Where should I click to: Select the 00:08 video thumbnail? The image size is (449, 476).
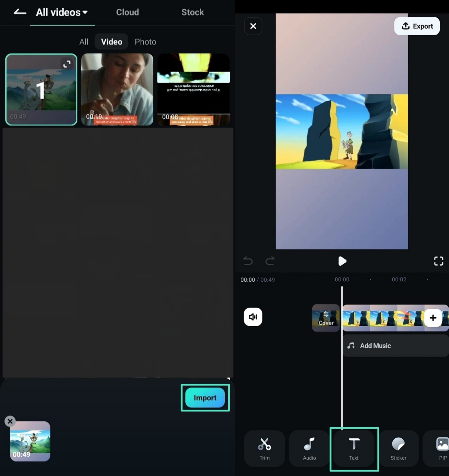coord(193,90)
